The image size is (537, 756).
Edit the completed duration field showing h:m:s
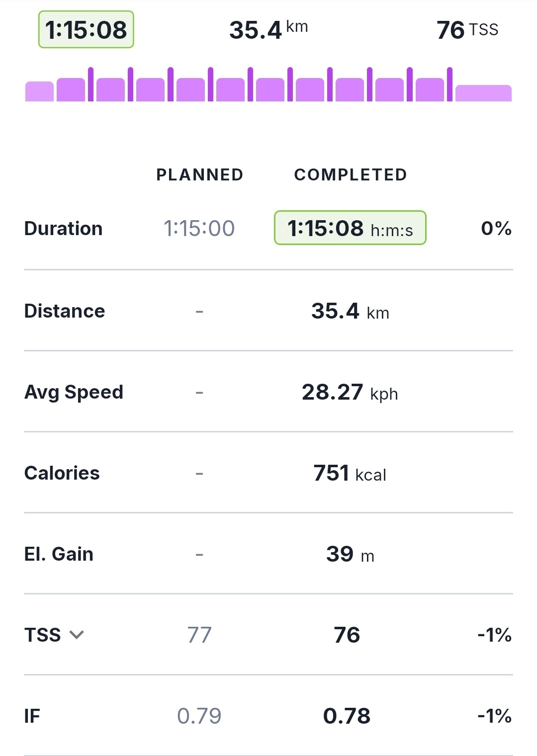point(350,228)
